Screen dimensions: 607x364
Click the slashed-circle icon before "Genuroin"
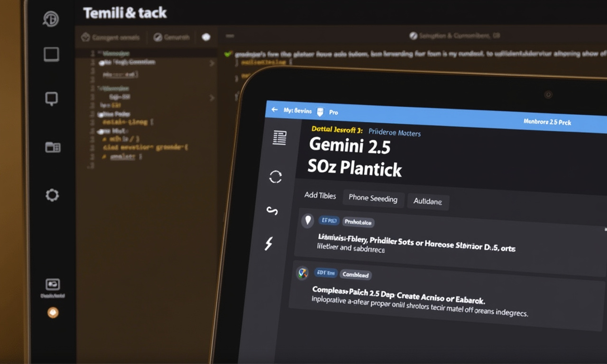pyautogui.click(x=158, y=37)
